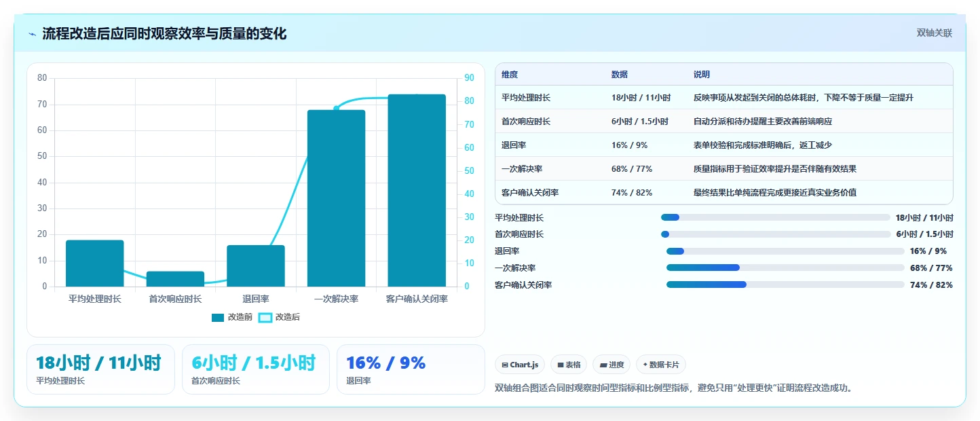The image size is (980, 421).
Task: Open the 6小时 / 1.5小时 data card
Action: [256, 369]
